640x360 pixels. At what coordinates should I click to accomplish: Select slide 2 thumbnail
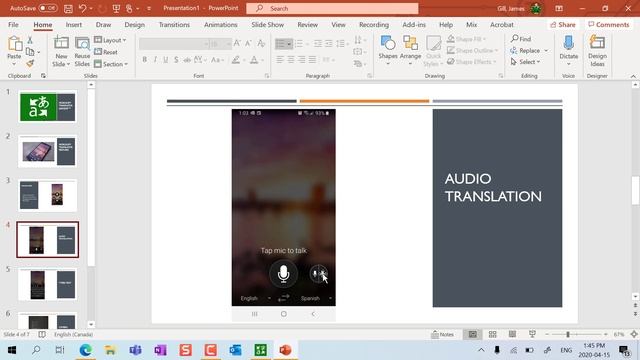point(47,151)
